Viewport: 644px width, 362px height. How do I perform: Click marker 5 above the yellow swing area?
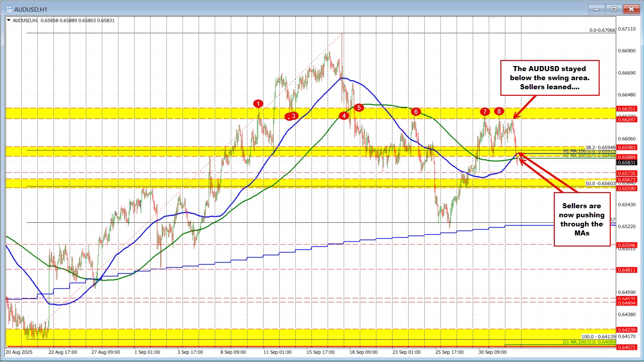[359, 107]
